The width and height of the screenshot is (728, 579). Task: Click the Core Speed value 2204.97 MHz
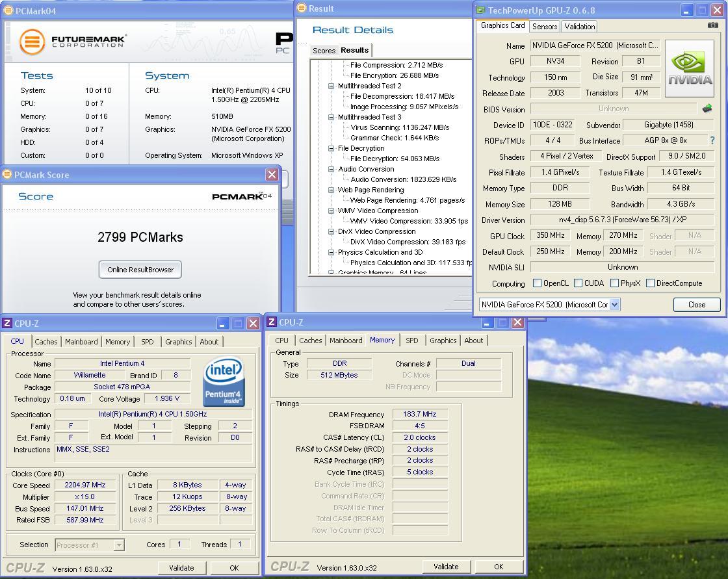[x=85, y=485]
